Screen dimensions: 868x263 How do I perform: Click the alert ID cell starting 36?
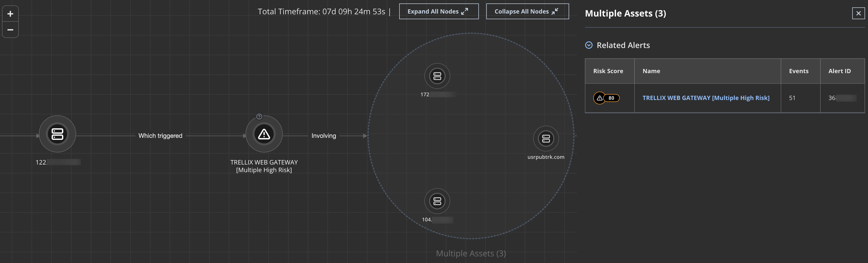tap(842, 98)
